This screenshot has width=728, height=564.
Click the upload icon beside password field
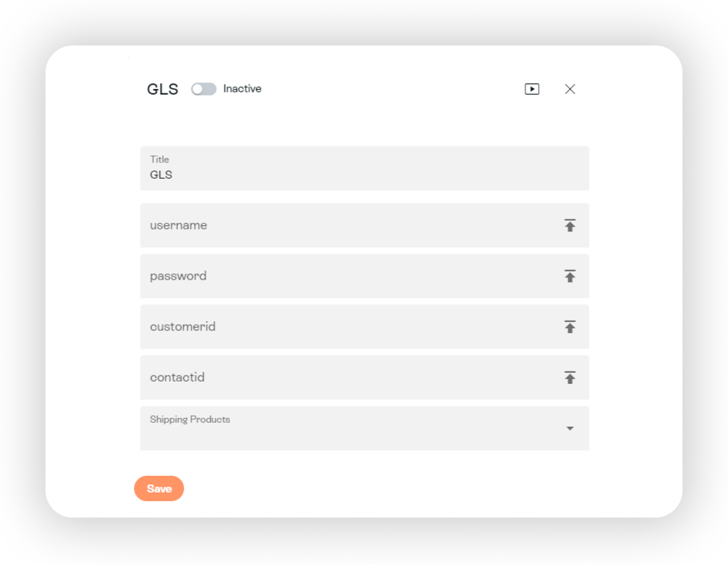click(569, 276)
